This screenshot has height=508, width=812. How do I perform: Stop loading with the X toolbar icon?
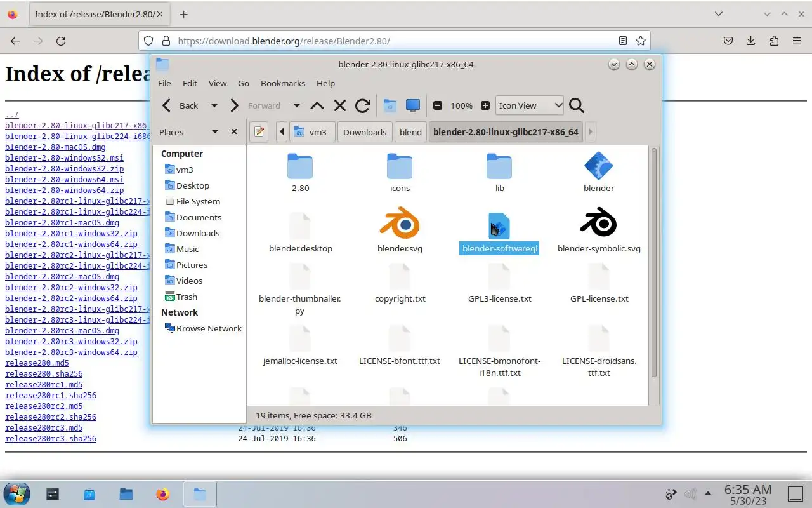pos(340,105)
